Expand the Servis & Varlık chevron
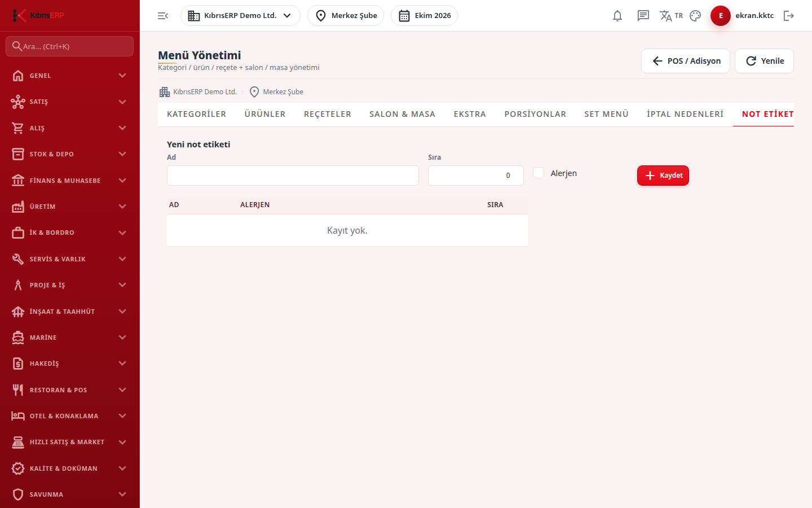The height and width of the screenshot is (508, 812). [x=122, y=259]
